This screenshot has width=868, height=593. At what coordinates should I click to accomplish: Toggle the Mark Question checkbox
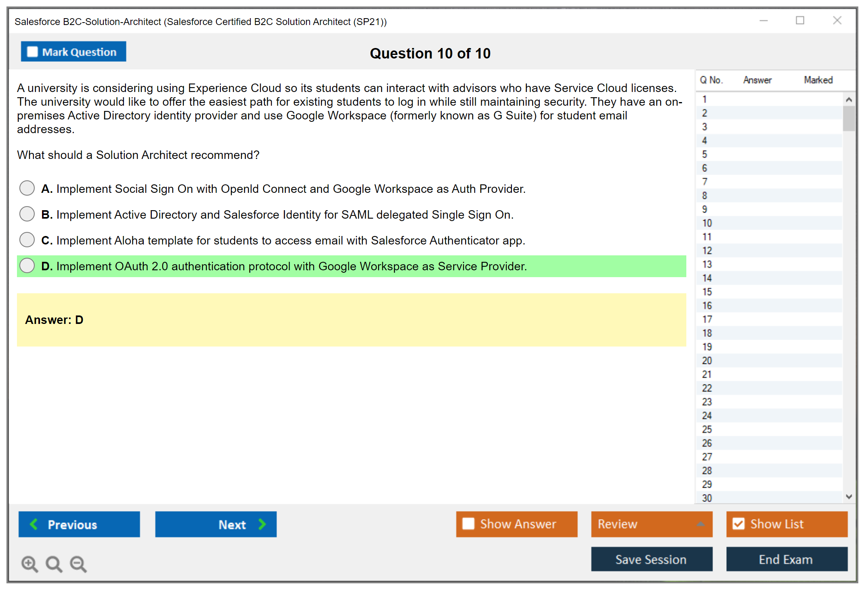click(x=32, y=52)
